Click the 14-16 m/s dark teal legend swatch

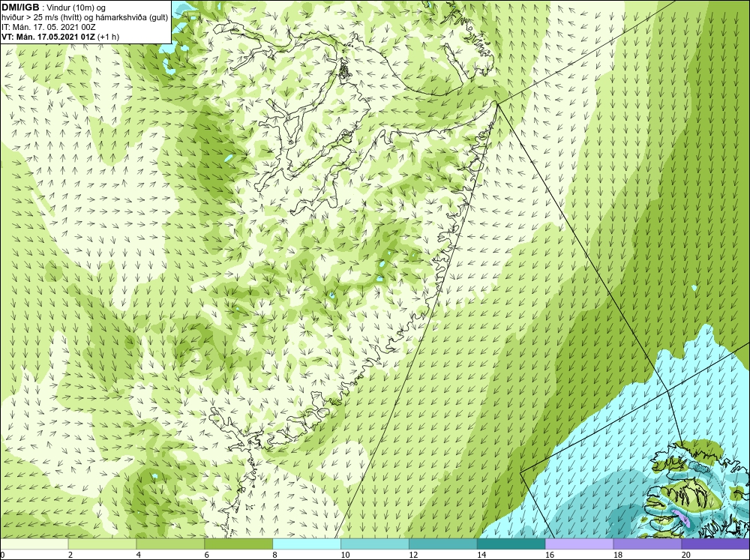click(511, 544)
